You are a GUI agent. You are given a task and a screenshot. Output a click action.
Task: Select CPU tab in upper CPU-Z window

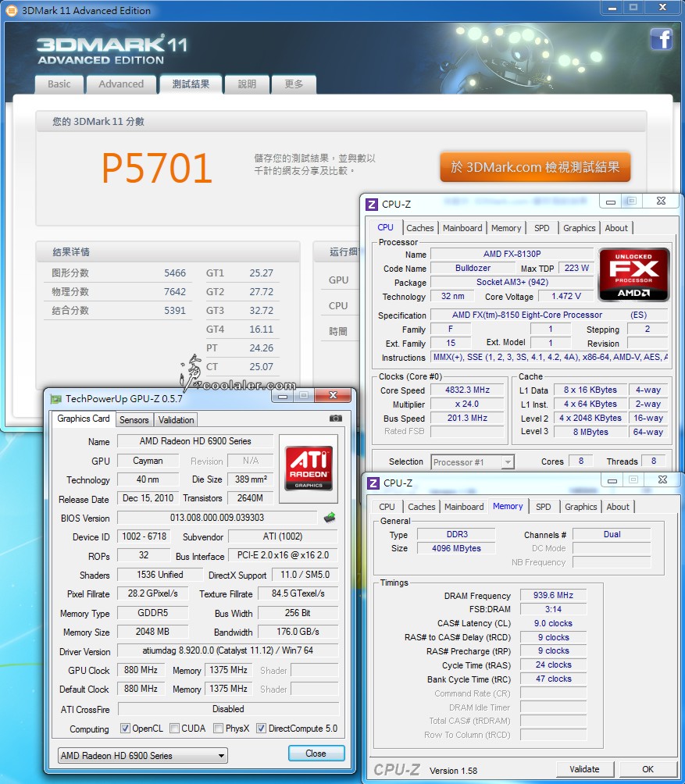tap(385, 227)
